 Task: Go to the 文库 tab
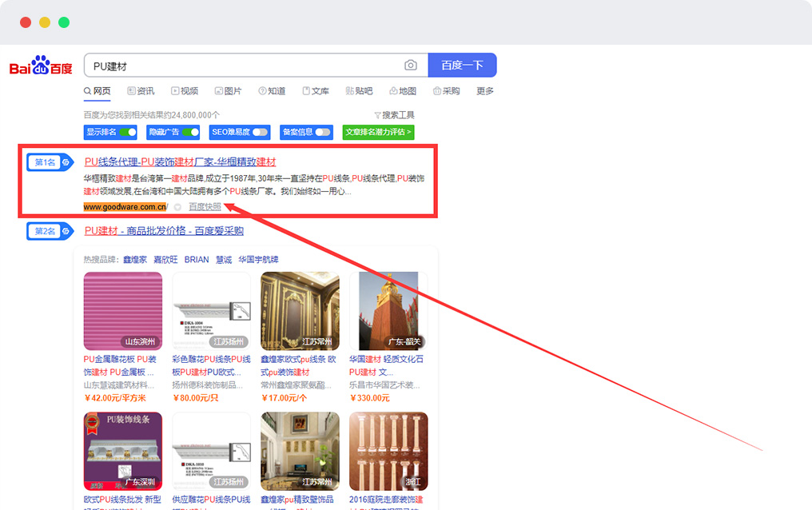point(316,90)
